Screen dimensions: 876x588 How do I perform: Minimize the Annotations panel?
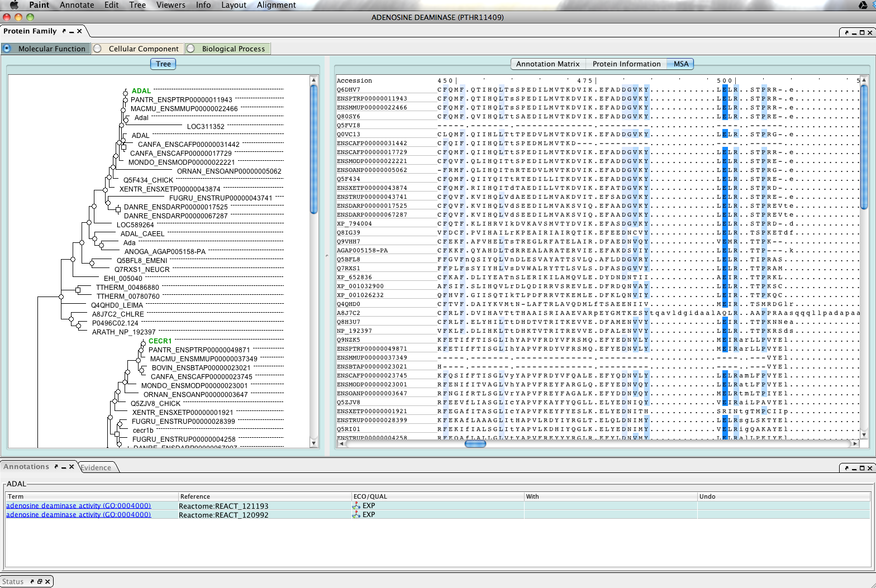(x=64, y=467)
